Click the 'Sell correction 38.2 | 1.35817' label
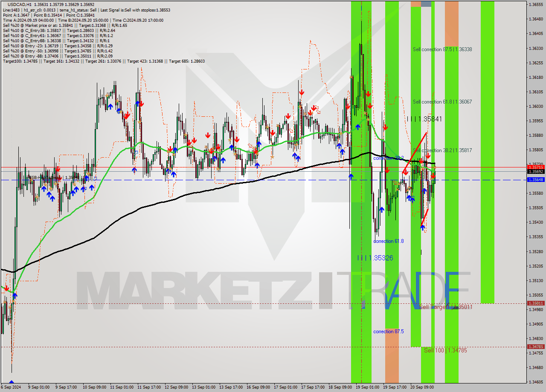 [442, 150]
